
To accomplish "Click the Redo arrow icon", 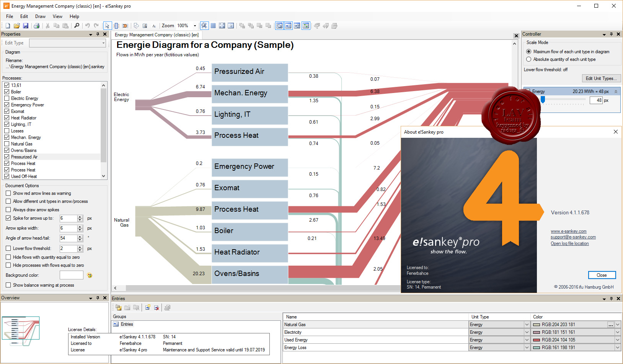I will [96, 26].
